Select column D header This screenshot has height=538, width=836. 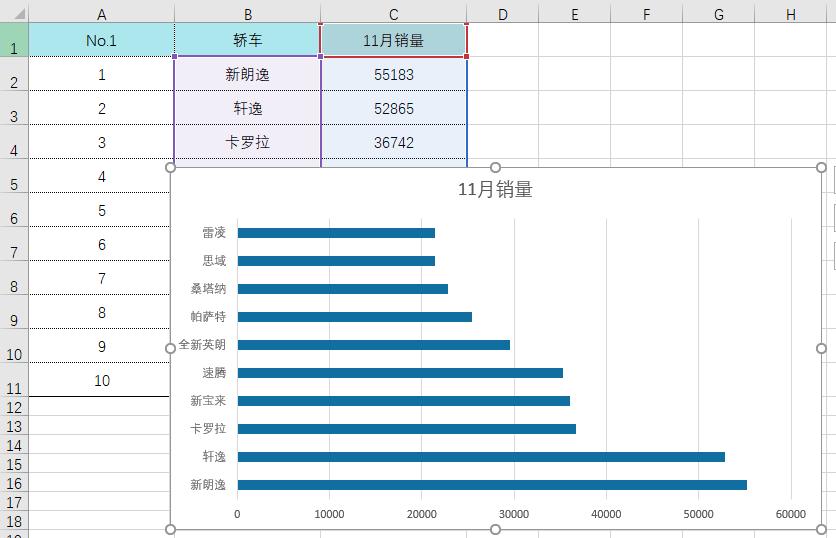(503, 14)
